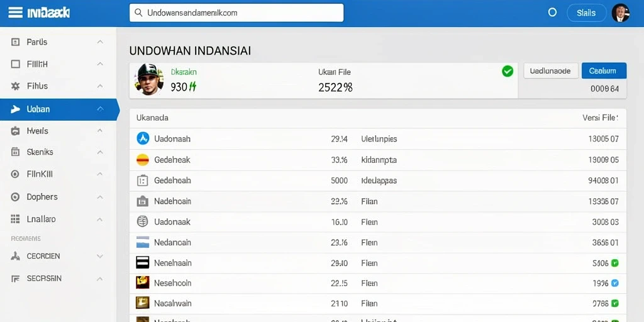The height and width of the screenshot is (322, 644).
Task: Click the Versi File column header
Action: [600, 118]
